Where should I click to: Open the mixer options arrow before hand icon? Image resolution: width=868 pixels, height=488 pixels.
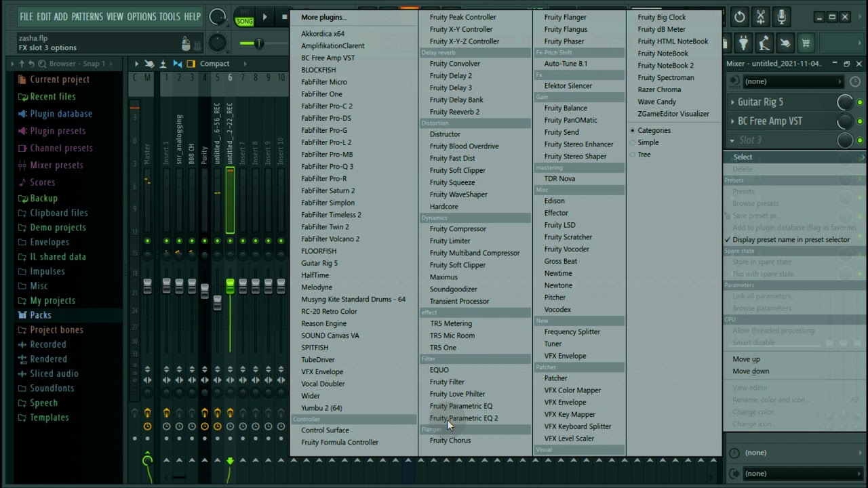point(136,64)
